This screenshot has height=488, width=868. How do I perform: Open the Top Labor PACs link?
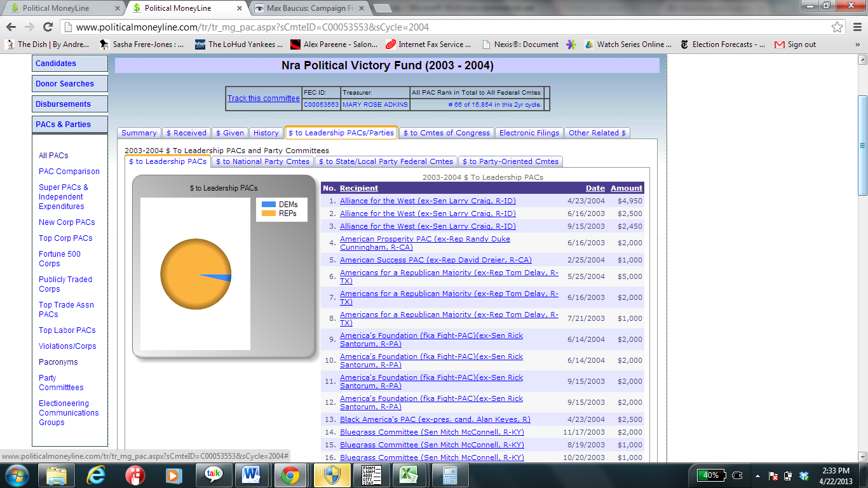pos(67,330)
